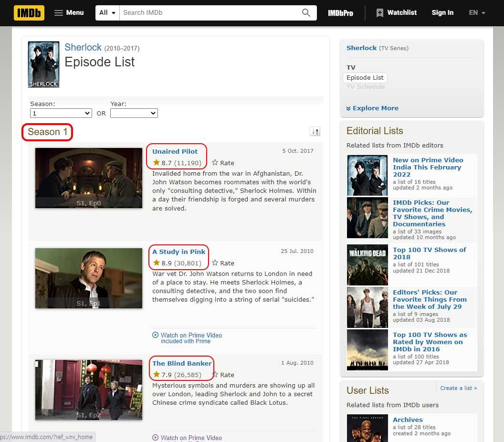The image size is (504, 442).
Task: Open IMDb Picks Crime Movies list
Action: tap(432, 213)
